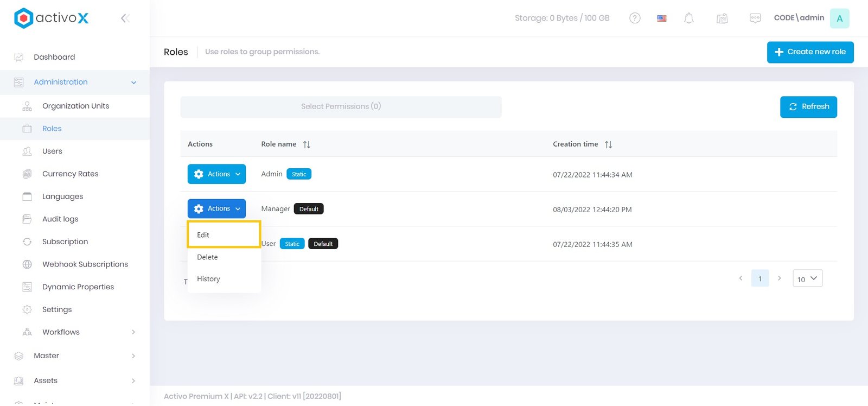Select History from the Actions menu
This screenshot has width=868, height=406.
coord(208,279)
